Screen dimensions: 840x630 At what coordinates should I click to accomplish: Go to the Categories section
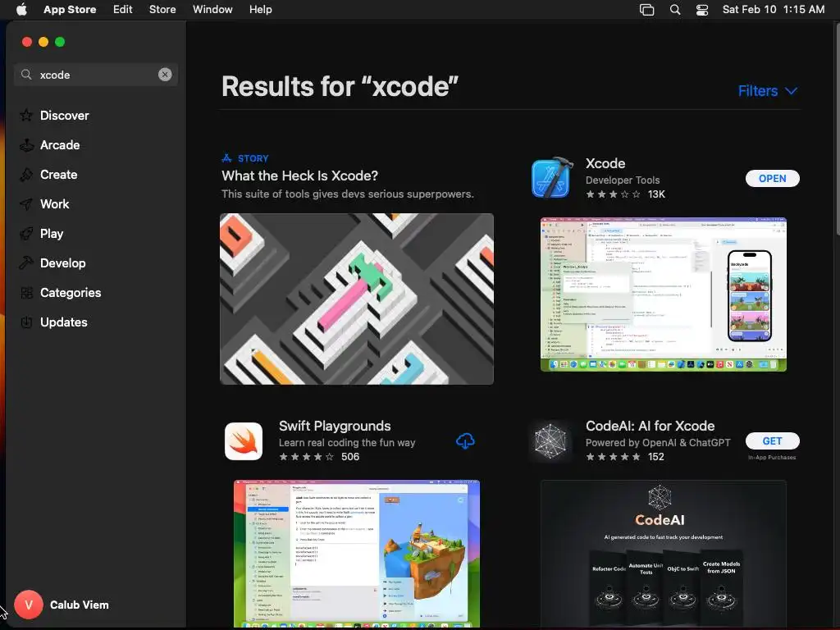point(71,293)
